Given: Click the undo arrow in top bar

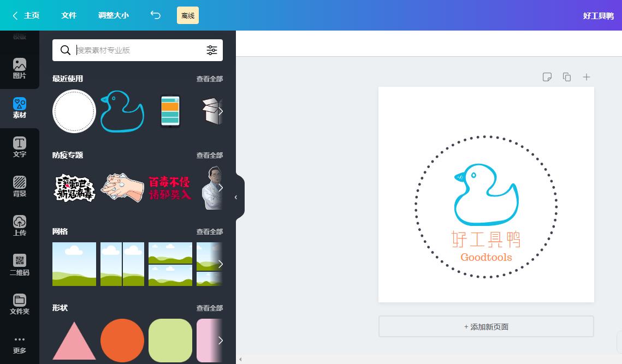Looking at the screenshot, I should tap(155, 15).
